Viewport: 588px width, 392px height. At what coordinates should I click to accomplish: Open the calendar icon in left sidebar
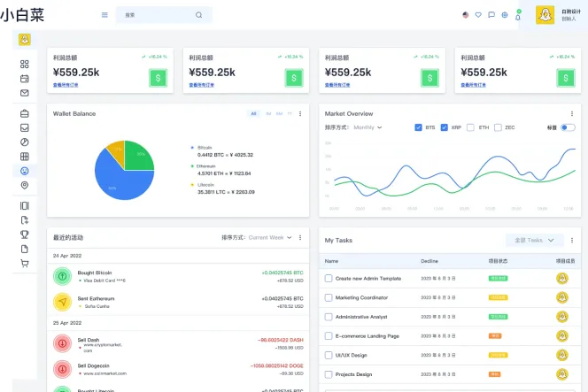[x=25, y=78]
